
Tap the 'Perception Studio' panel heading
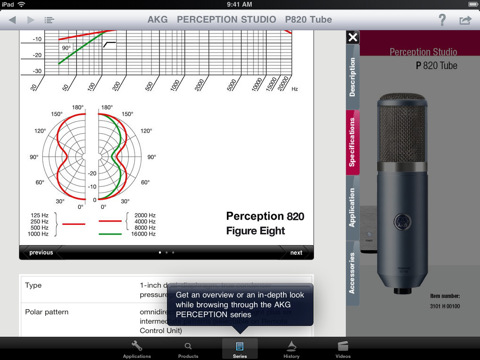click(423, 52)
